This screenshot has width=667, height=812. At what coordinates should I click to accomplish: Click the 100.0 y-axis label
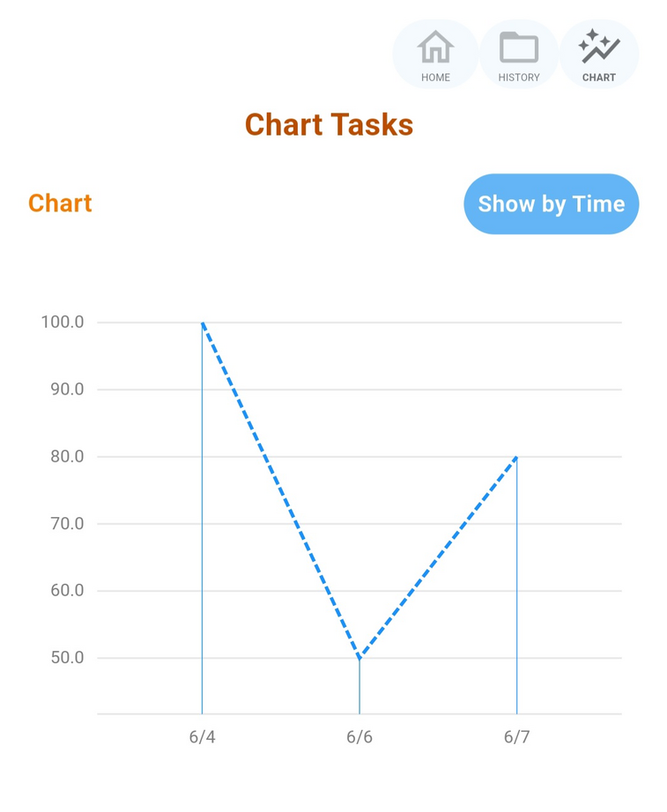click(x=63, y=322)
